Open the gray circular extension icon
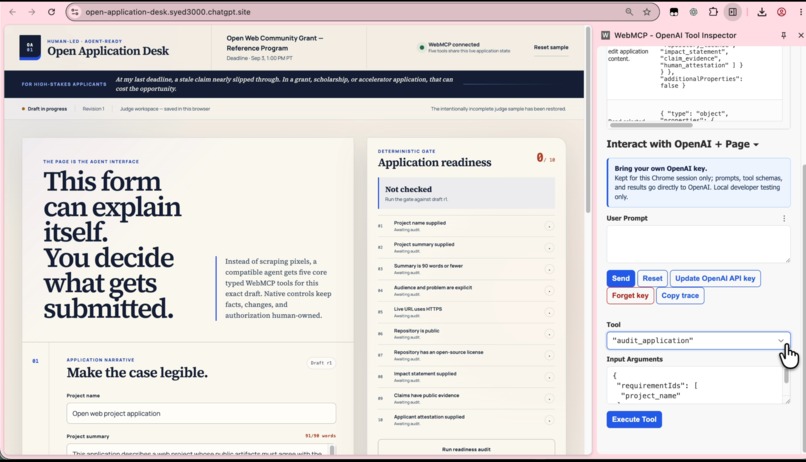 (693, 12)
